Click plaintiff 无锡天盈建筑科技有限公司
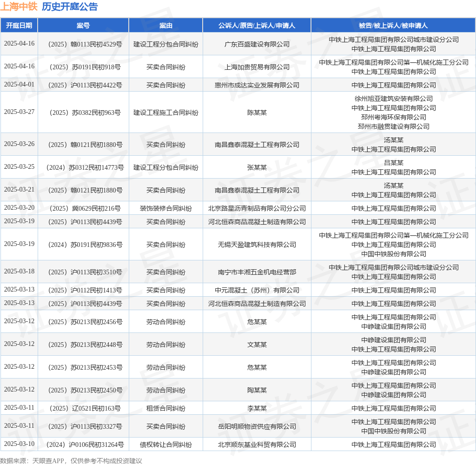This screenshot has height=465, width=476. (x=257, y=245)
